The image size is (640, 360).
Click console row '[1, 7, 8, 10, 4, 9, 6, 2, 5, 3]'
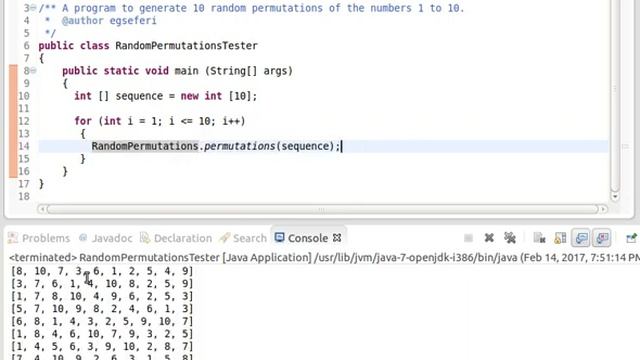tap(102, 296)
